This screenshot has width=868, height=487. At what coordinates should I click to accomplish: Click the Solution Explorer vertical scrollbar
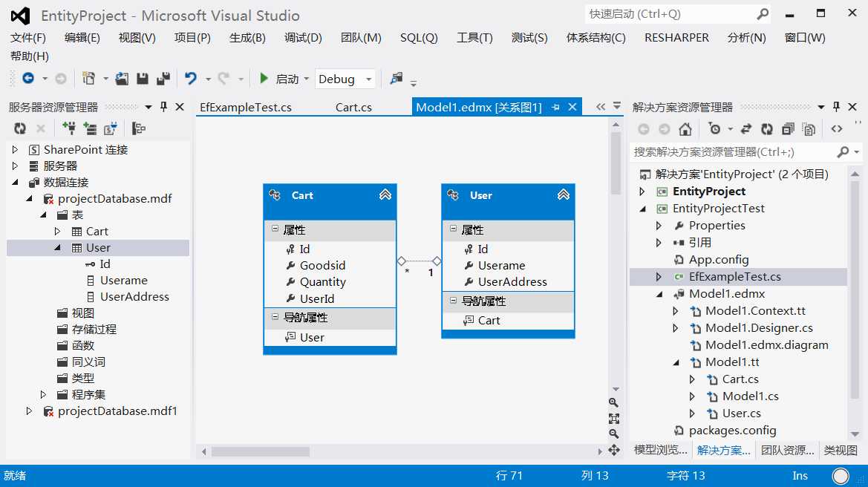click(x=855, y=290)
